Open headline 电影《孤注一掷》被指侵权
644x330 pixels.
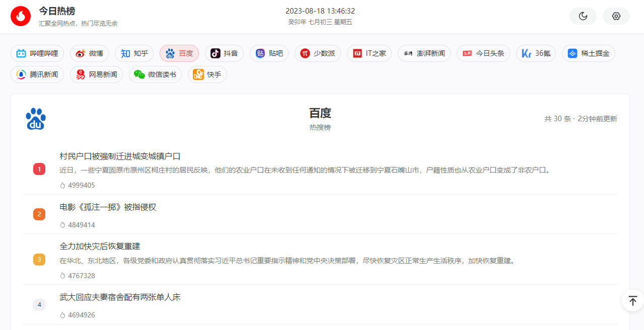click(108, 207)
